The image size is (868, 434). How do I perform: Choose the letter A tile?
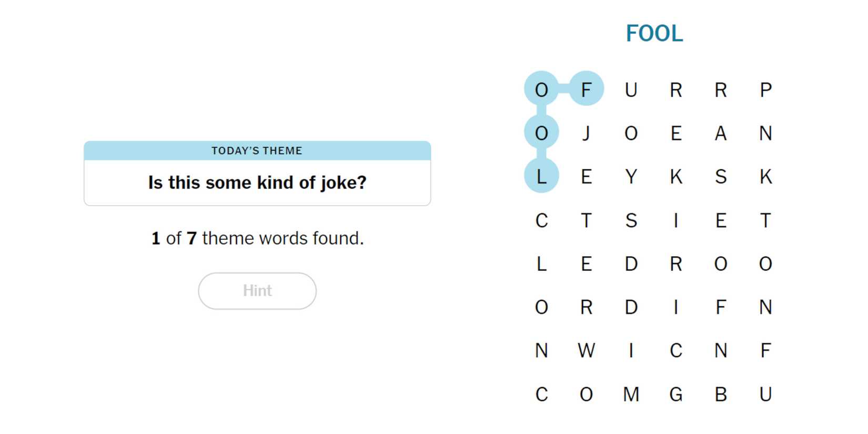point(721,133)
